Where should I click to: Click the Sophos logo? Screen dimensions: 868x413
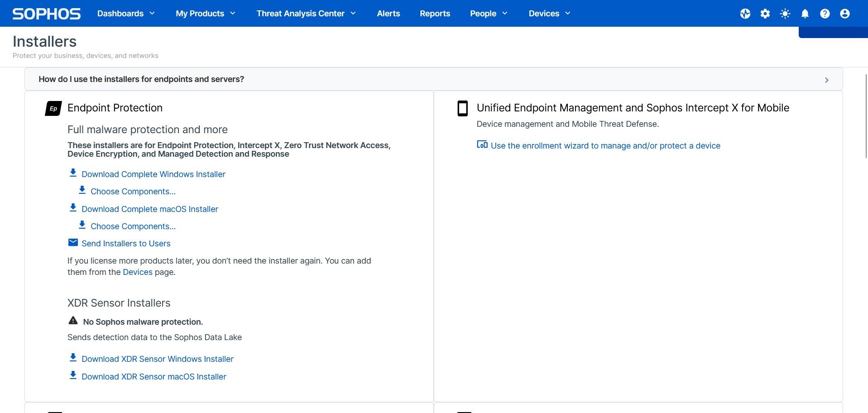45,13
